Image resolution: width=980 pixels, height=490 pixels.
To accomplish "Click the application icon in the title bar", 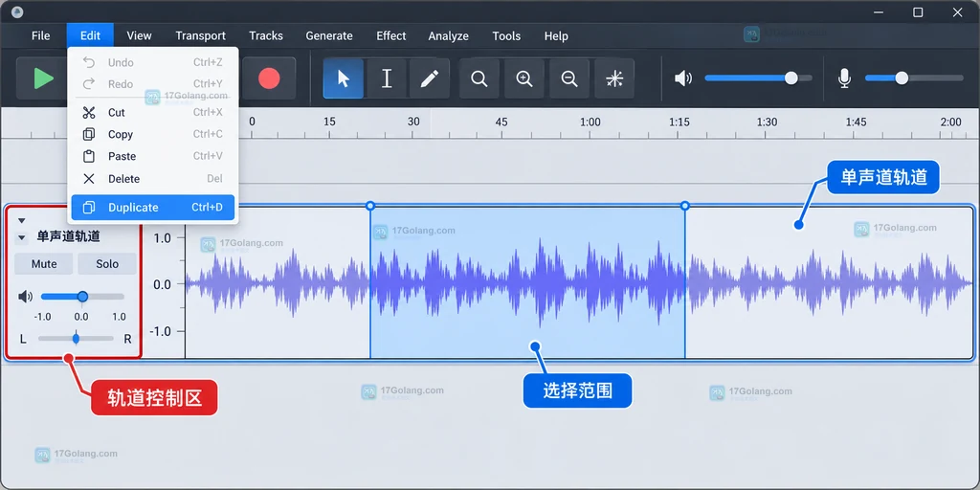I will pyautogui.click(x=17, y=11).
